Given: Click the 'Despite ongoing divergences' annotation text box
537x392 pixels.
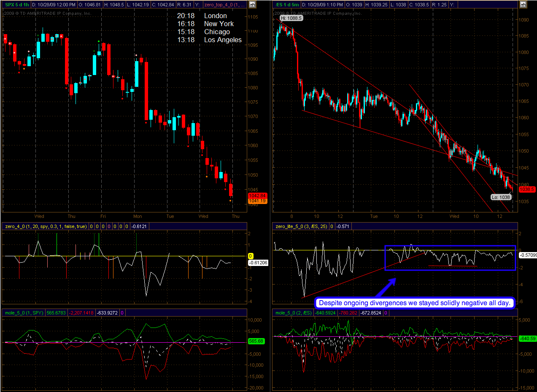Looking at the screenshot, I should tap(415, 303).
